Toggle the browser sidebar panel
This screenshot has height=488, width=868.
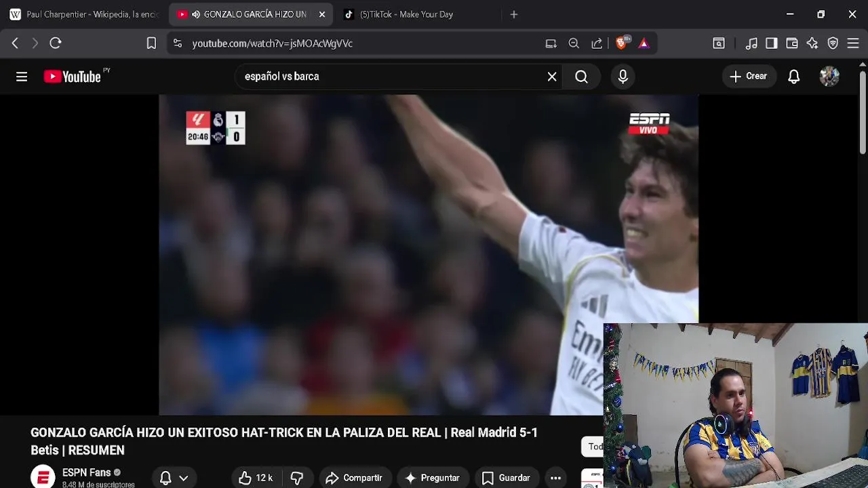[x=772, y=43]
